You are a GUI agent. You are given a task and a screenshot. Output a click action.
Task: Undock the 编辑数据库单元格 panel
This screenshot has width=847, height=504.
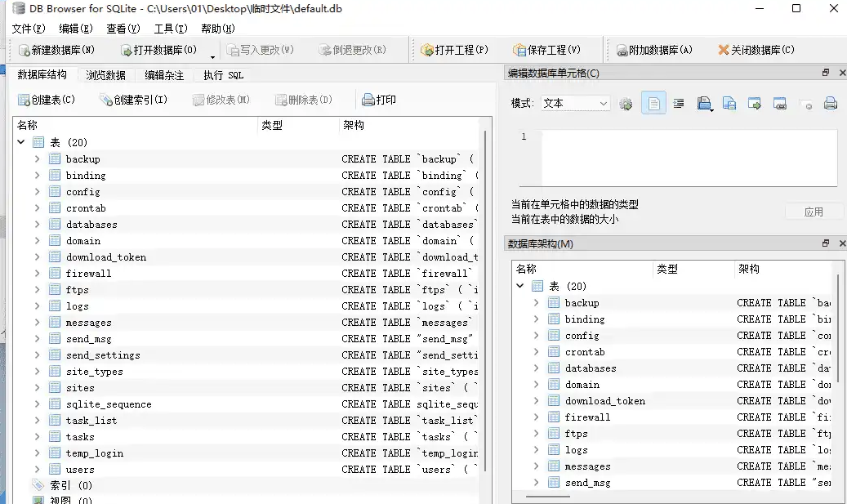(x=825, y=72)
